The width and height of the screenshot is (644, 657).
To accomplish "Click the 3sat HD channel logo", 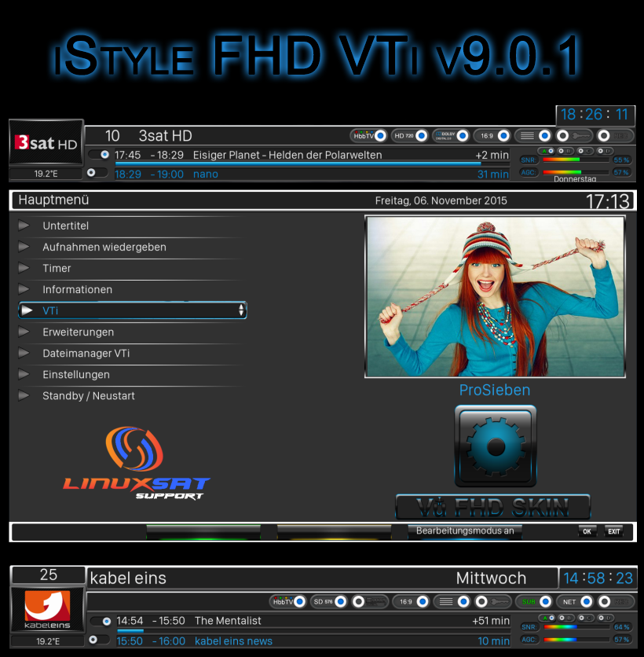I will pyautogui.click(x=46, y=144).
